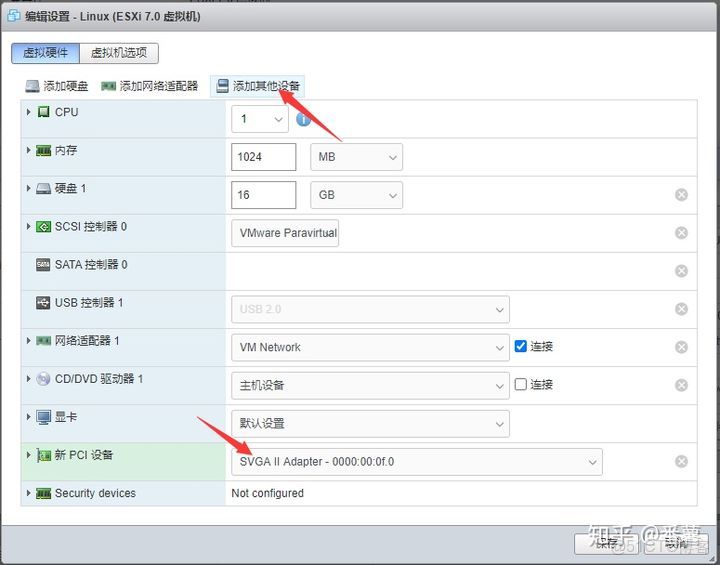This screenshot has width=720, height=565.
Task: Expand the CD/DVD 驱动器 1 row
Action: [28, 379]
